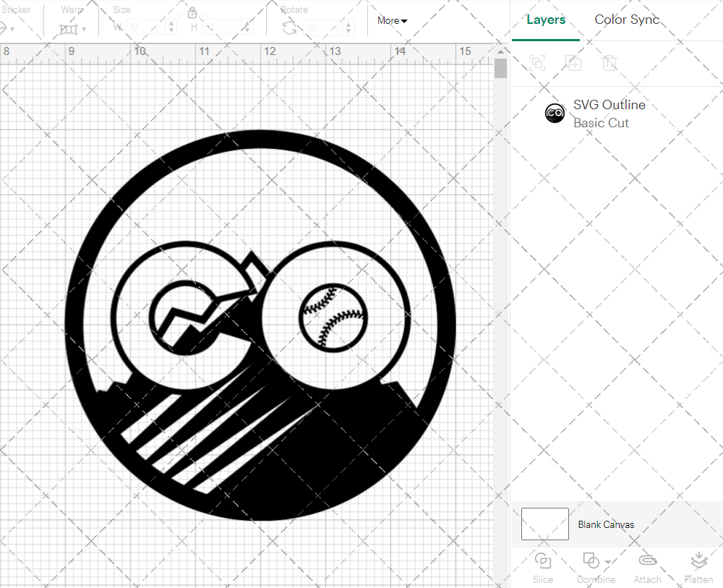Screen dimensions: 723x588
Task: Click the Warp tool icon
Action: [x=69, y=29]
